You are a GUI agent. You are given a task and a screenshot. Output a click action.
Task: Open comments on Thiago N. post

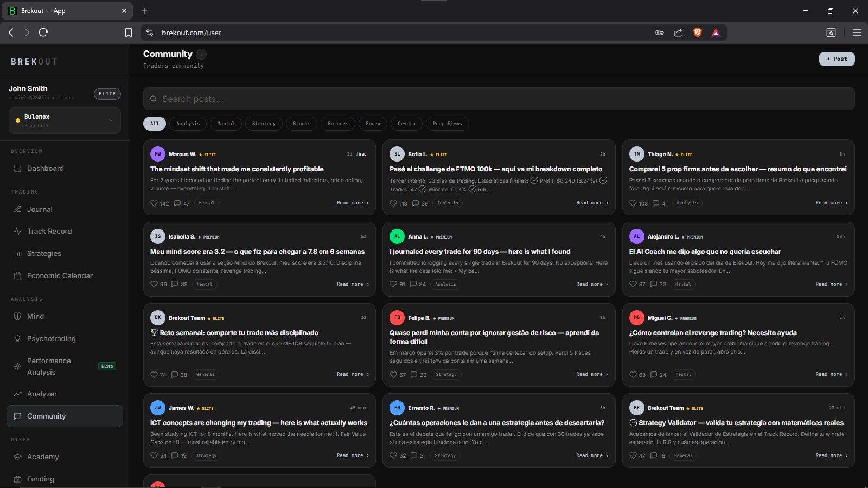[656, 203]
